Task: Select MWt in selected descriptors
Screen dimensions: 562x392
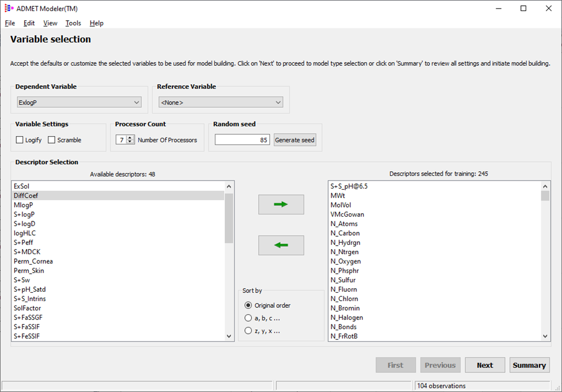Action: tap(435, 195)
